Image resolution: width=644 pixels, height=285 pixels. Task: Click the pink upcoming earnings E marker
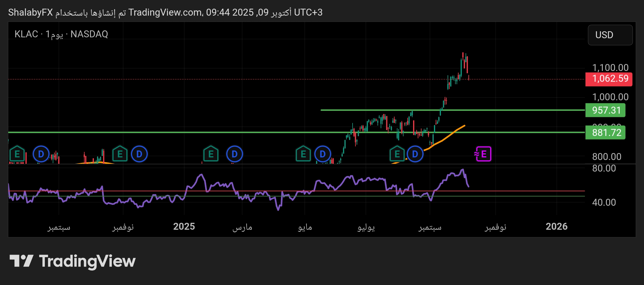(483, 154)
